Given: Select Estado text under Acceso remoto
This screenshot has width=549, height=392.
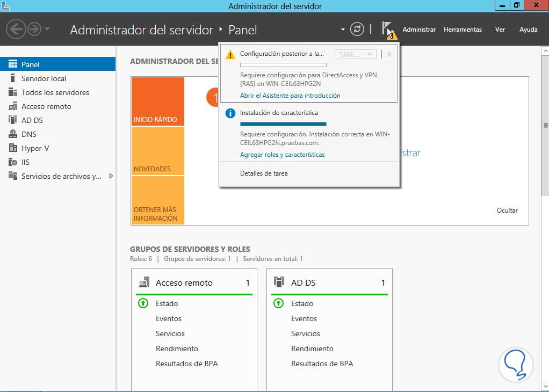Looking at the screenshot, I should [x=167, y=303].
